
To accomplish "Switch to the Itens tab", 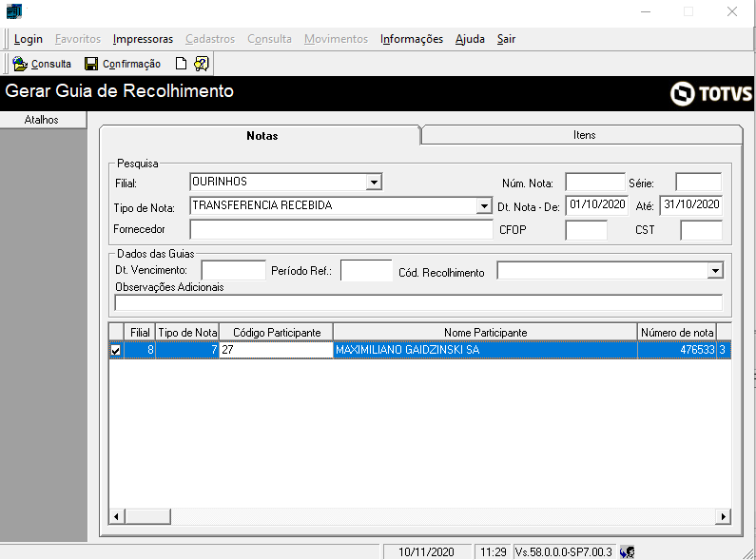I will [x=582, y=135].
